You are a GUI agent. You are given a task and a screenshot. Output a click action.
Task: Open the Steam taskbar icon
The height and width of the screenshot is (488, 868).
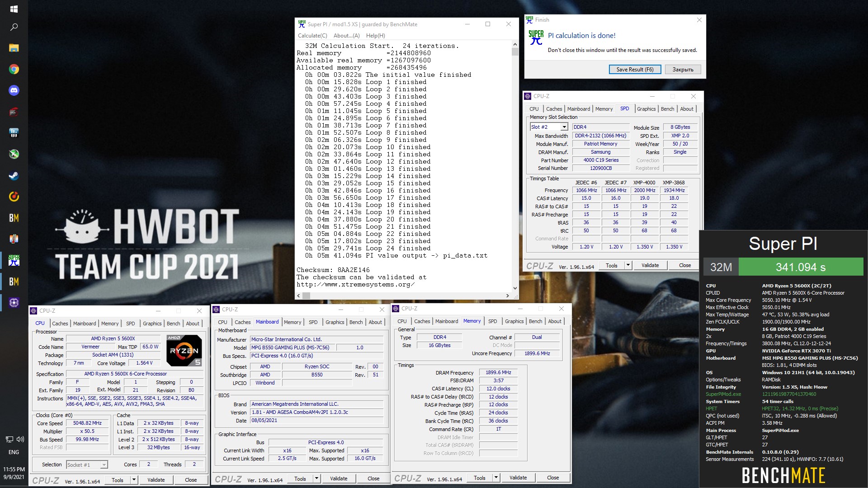(x=14, y=175)
